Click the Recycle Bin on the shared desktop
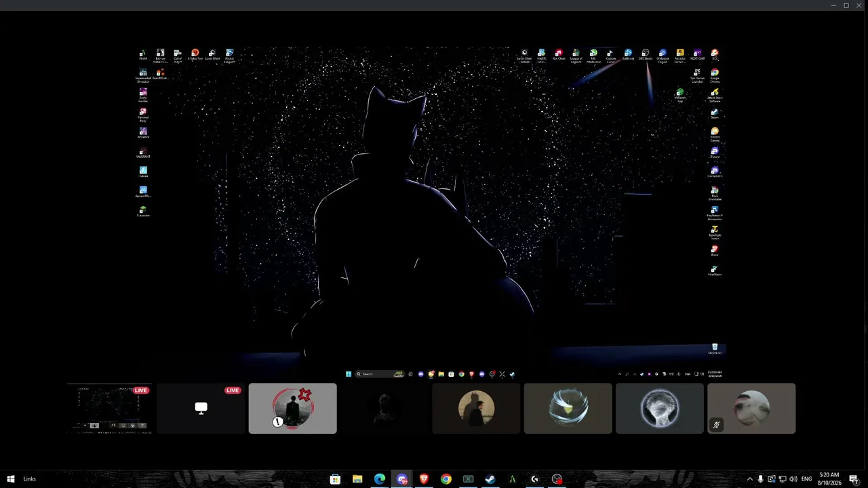868x488 pixels. tap(715, 349)
